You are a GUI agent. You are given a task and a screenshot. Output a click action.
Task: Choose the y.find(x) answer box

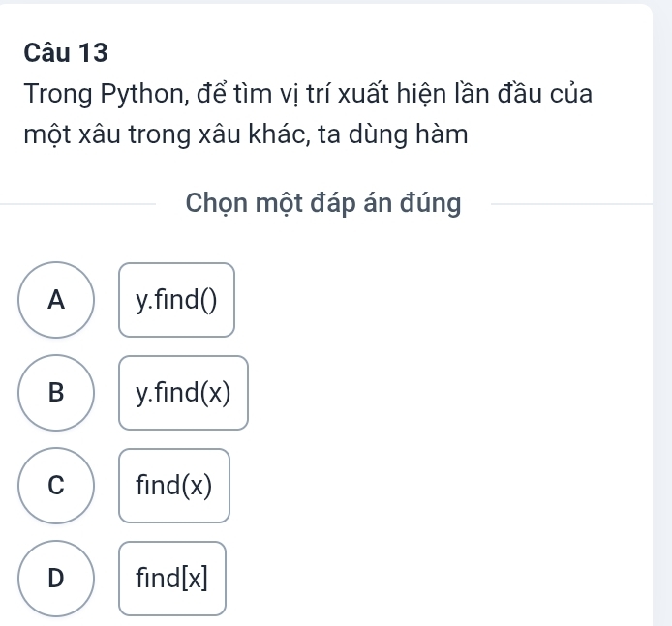click(x=184, y=393)
